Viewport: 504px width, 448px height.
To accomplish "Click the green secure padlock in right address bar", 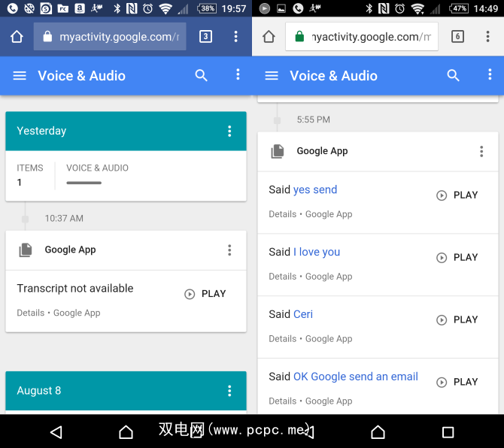I will (x=299, y=36).
